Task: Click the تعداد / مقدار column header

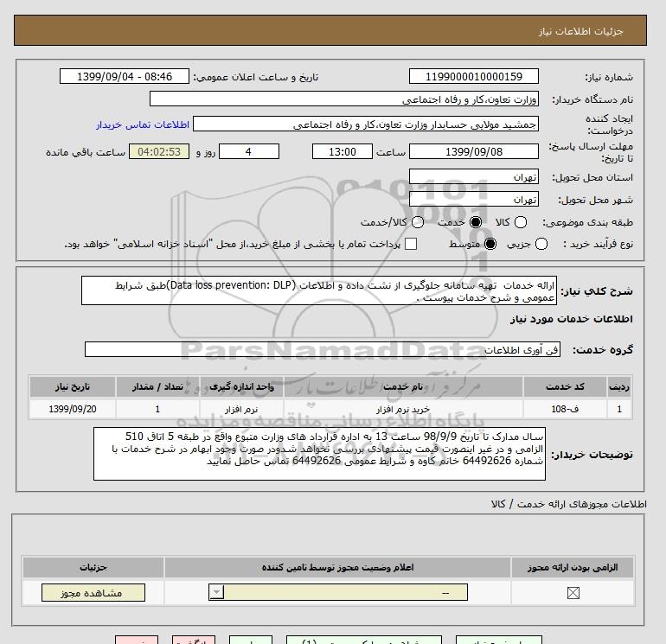Action: pyautogui.click(x=157, y=386)
